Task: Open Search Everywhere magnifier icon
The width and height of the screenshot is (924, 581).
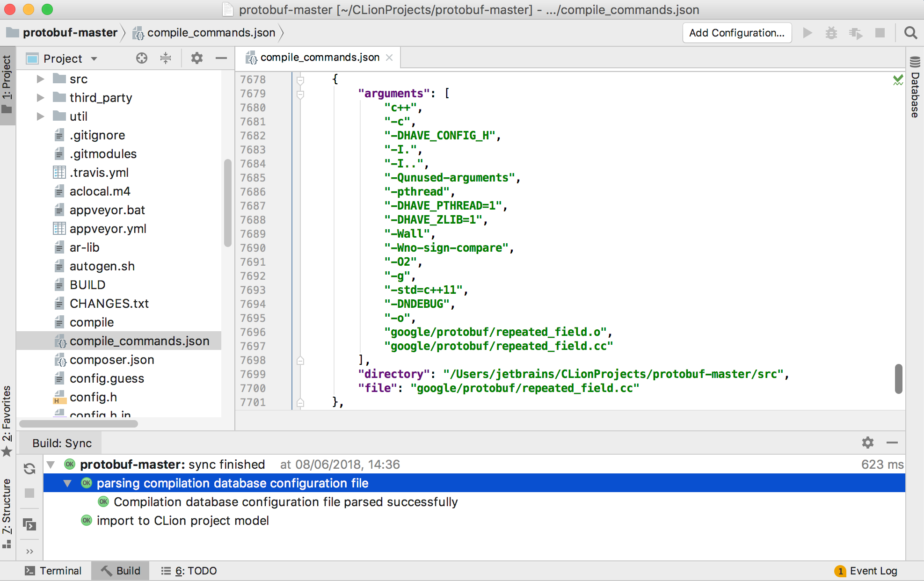Action: click(910, 33)
